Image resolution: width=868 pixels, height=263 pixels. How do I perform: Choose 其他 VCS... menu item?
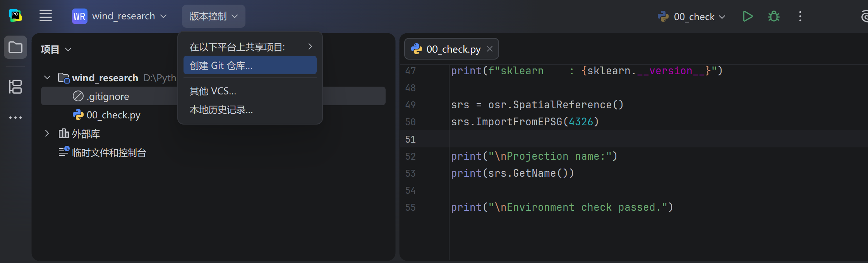click(x=250, y=91)
